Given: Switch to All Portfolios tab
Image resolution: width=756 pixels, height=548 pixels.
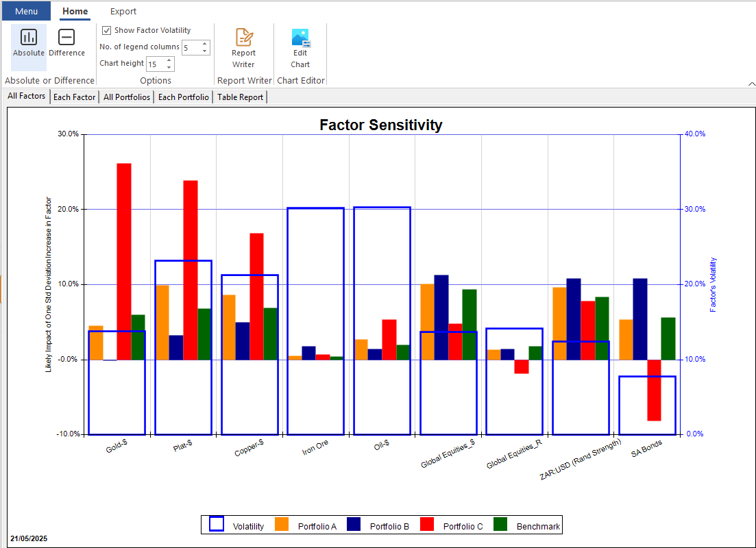Looking at the screenshot, I should click(127, 97).
